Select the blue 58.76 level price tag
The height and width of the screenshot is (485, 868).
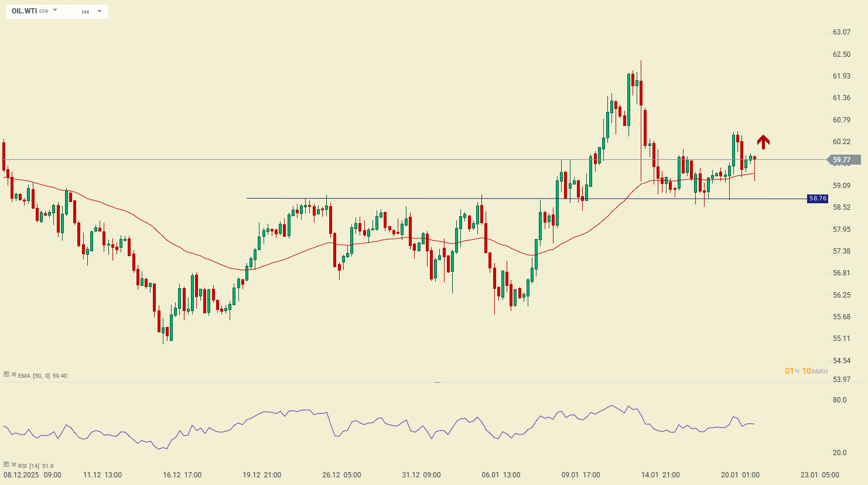click(x=818, y=199)
